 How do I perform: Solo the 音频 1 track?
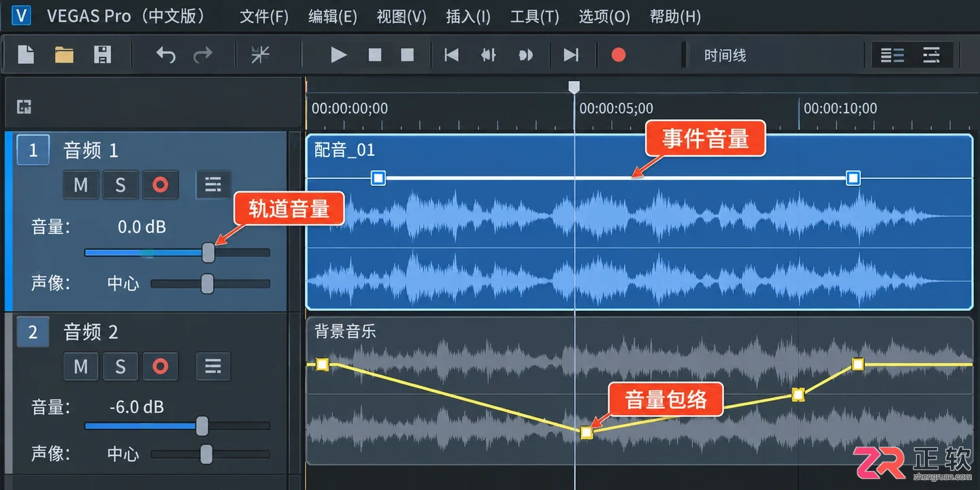click(120, 184)
